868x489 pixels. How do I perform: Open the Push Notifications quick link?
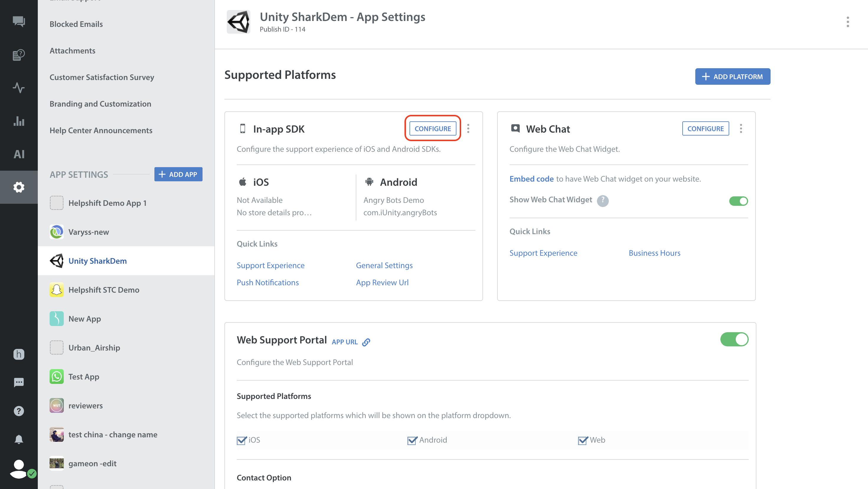(267, 282)
